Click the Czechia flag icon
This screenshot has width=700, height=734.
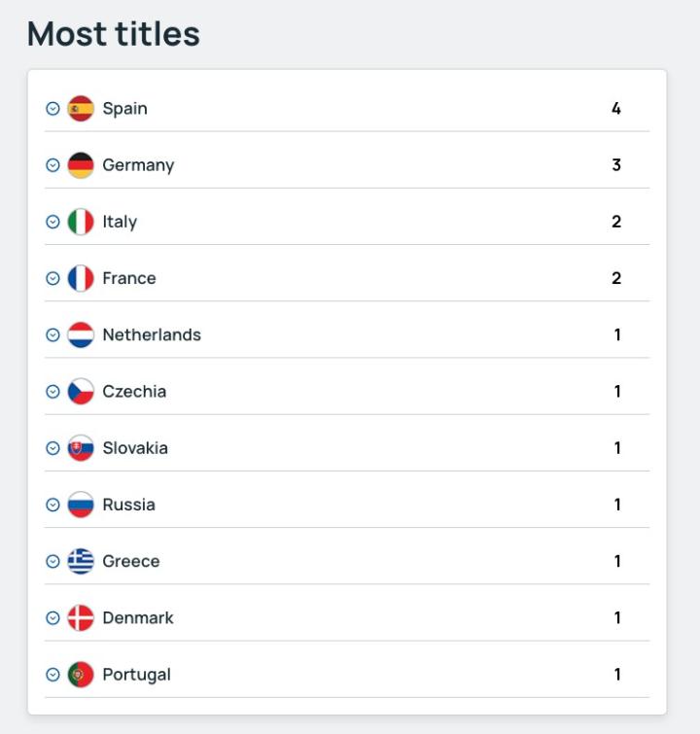(x=81, y=391)
